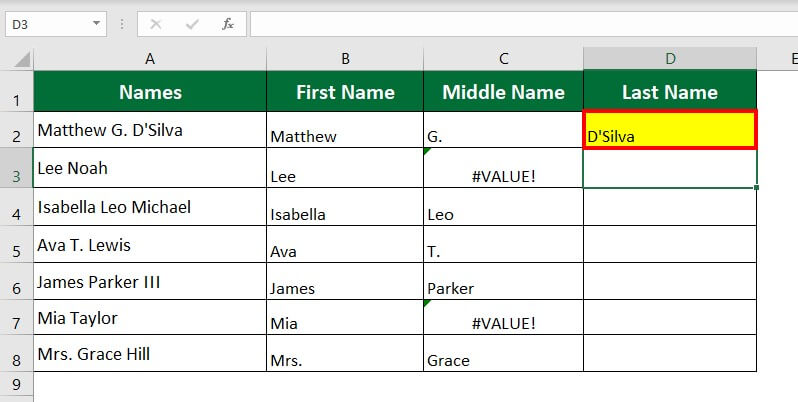Click the yellow D'Silva cell

(x=670, y=130)
